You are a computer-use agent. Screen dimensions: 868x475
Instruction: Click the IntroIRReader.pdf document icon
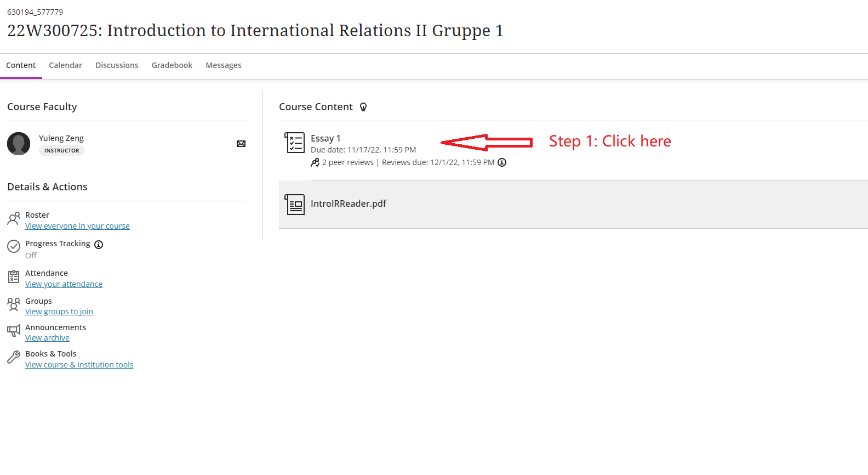(295, 205)
